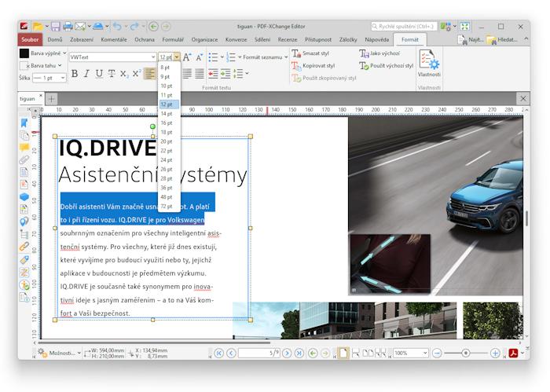
Task: Click the increase font size icon
Action: [187, 57]
